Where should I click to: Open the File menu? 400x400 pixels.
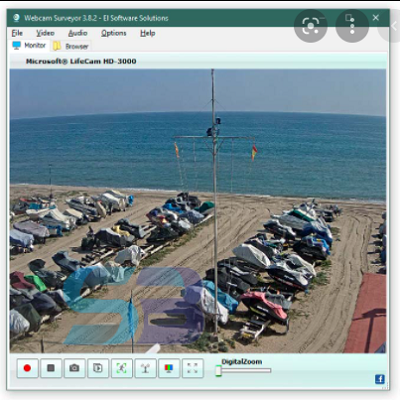click(x=17, y=33)
